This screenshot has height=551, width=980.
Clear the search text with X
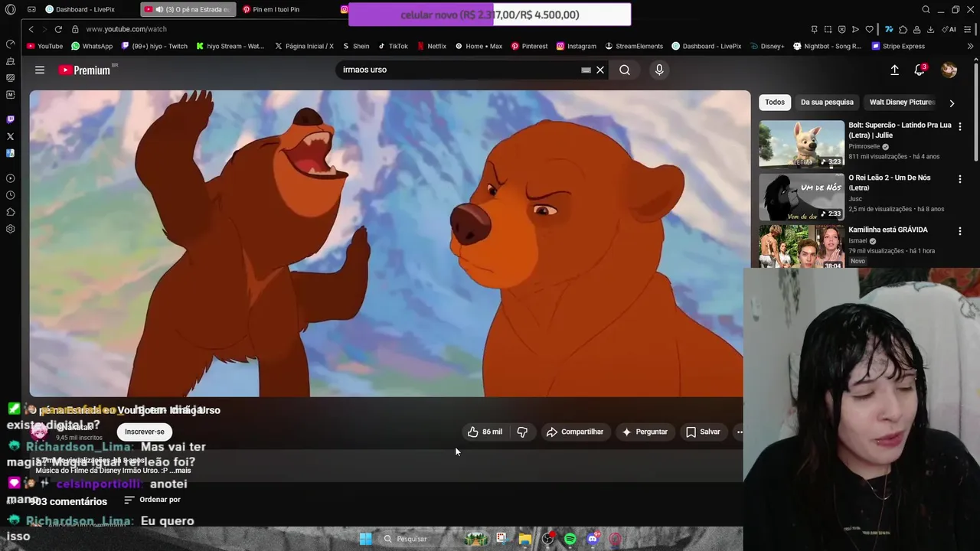click(x=600, y=70)
